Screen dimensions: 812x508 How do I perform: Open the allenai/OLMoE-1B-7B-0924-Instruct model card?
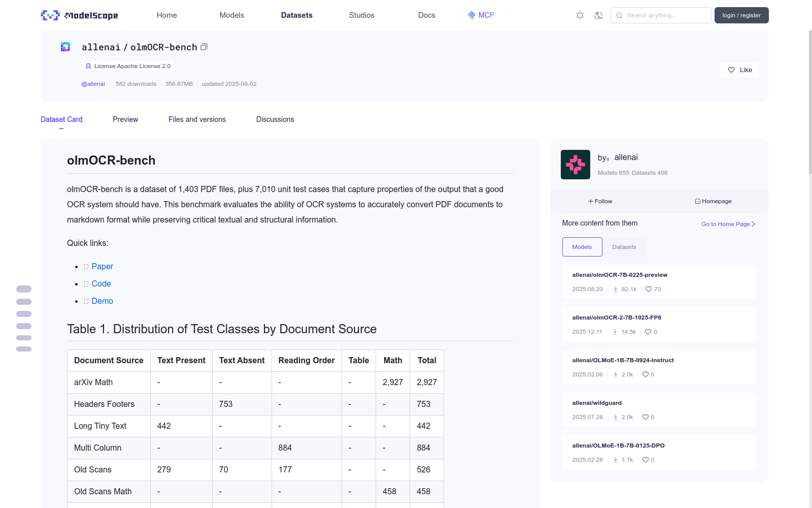pos(659,367)
